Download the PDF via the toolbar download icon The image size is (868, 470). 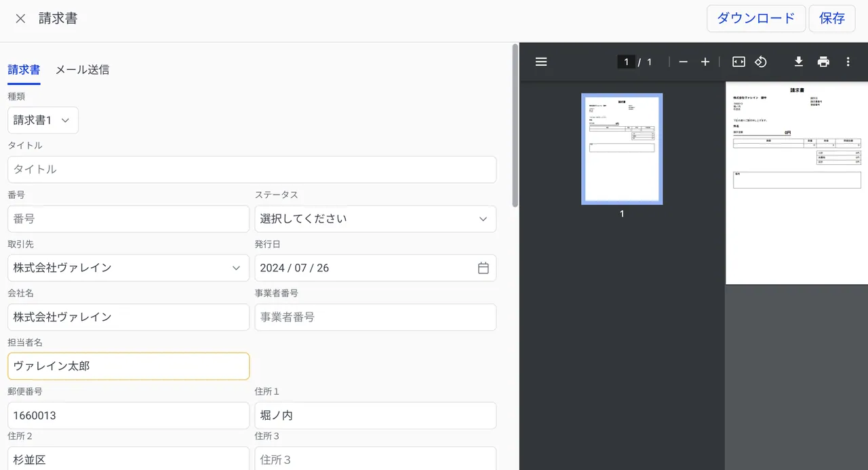[799, 62]
